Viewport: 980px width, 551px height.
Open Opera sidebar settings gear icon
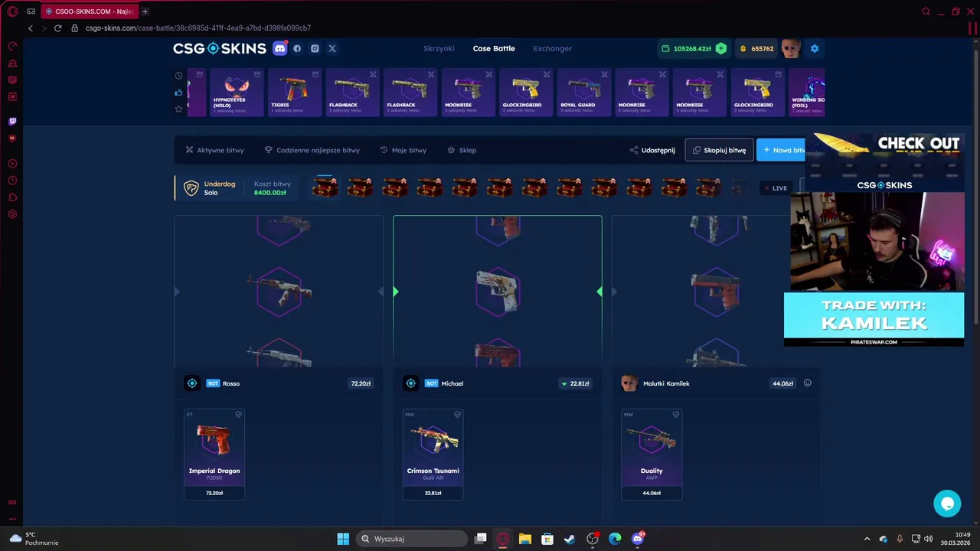tap(12, 214)
